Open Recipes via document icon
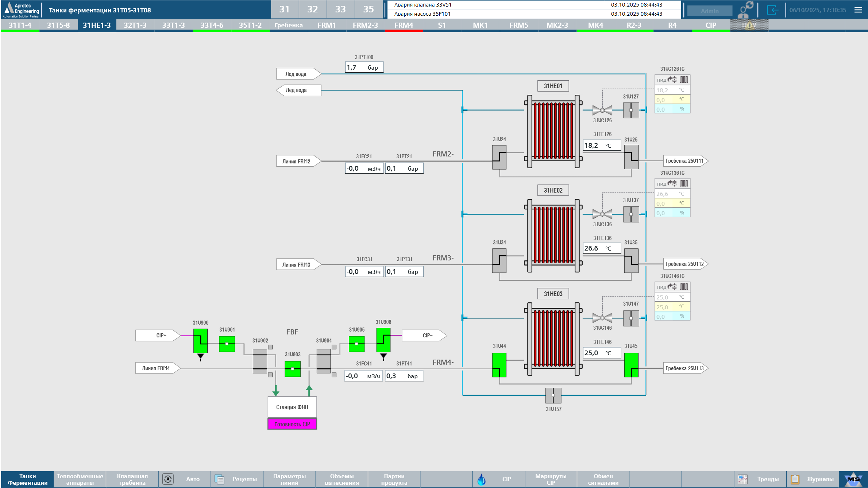868x488 pixels. point(220,479)
